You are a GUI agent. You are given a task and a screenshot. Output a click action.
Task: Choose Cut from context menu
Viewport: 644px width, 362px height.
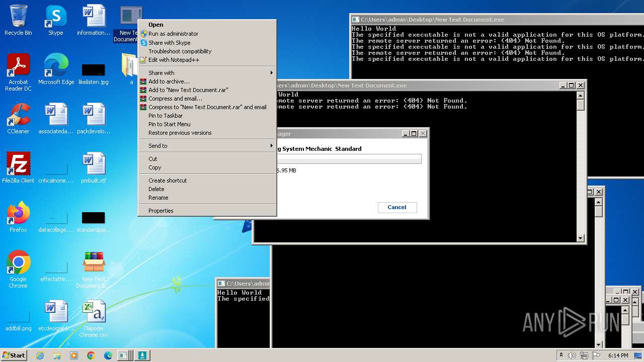click(207, 159)
